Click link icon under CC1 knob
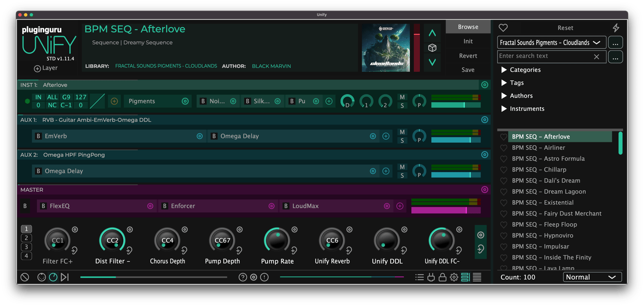 74,250
